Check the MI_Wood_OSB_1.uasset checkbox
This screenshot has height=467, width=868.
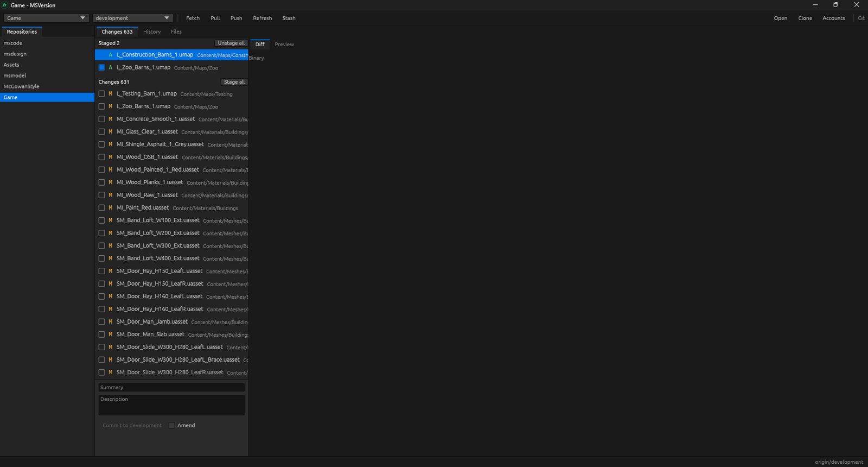point(101,157)
